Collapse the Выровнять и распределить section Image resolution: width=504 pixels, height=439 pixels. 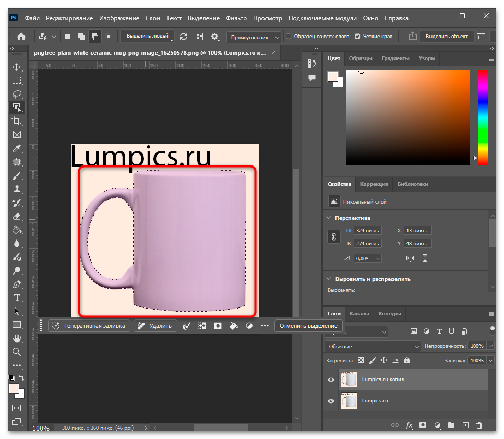pos(329,279)
